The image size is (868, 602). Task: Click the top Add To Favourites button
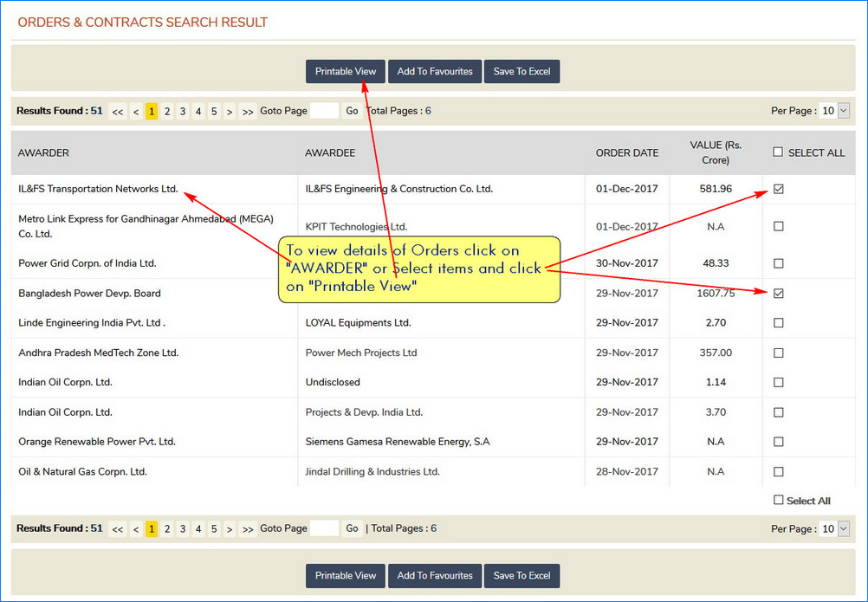(x=435, y=71)
